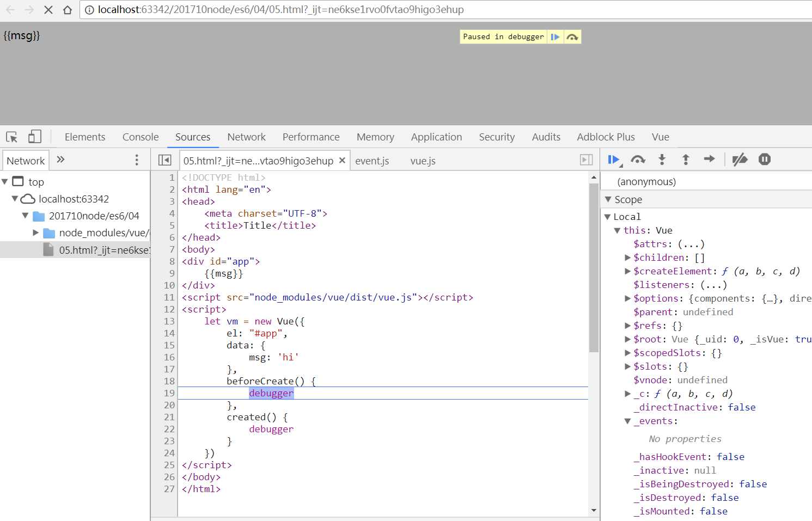Step over next function call
812x521 pixels.
(x=638, y=160)
